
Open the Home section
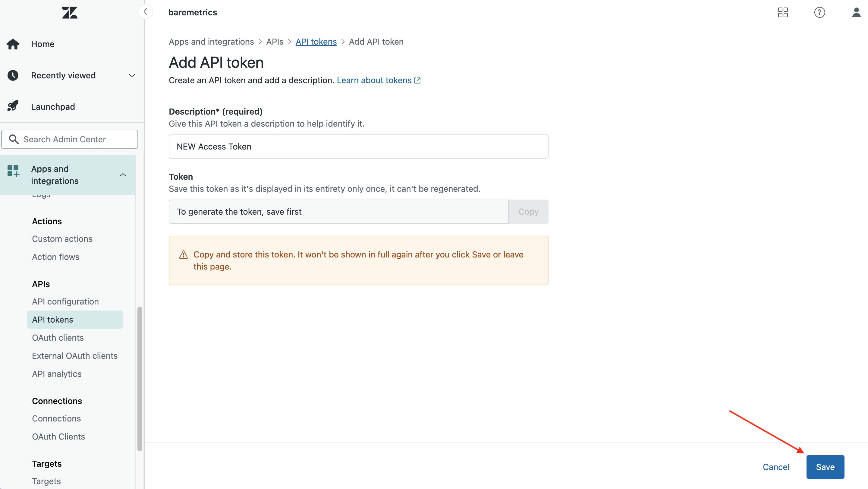(x=42, y=44)
